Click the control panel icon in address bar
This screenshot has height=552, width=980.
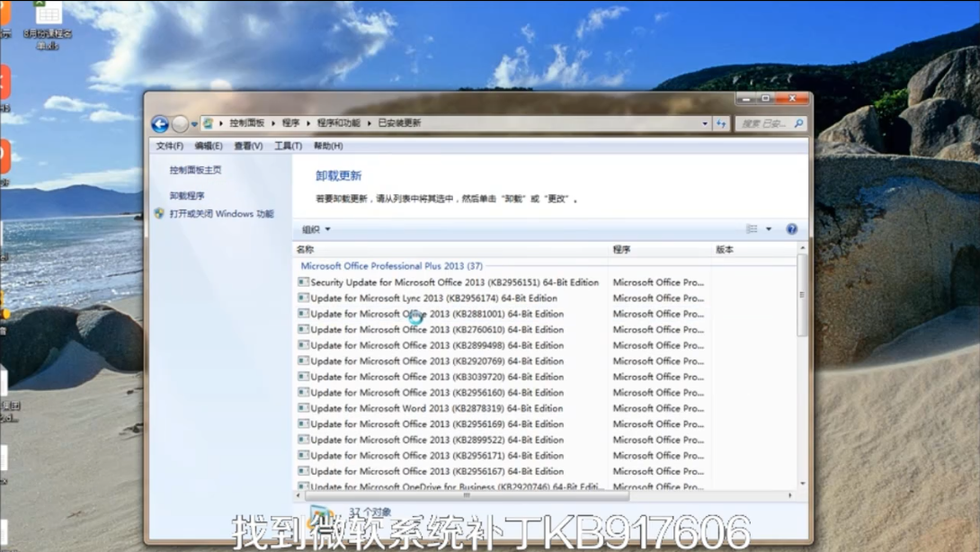pos(209,123)
